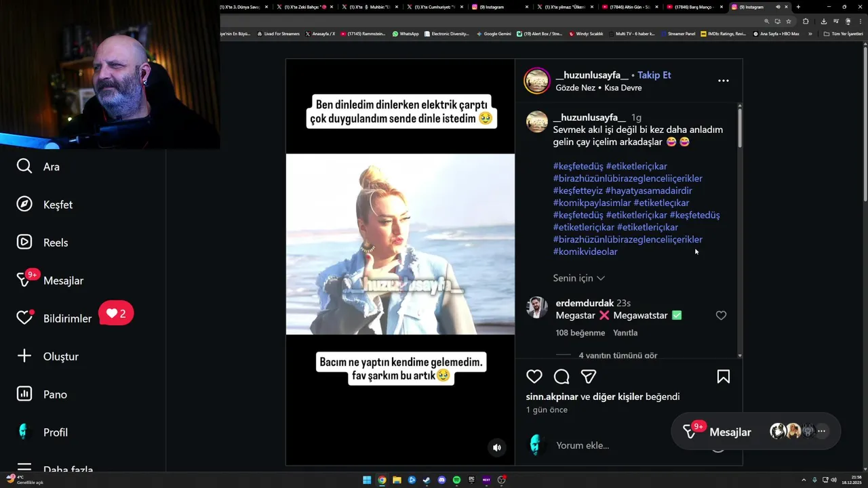This screenshot has height=488, width=868.
Task: Like erdemdurdak's comment with small heart
Action: (x=721, y=315)
